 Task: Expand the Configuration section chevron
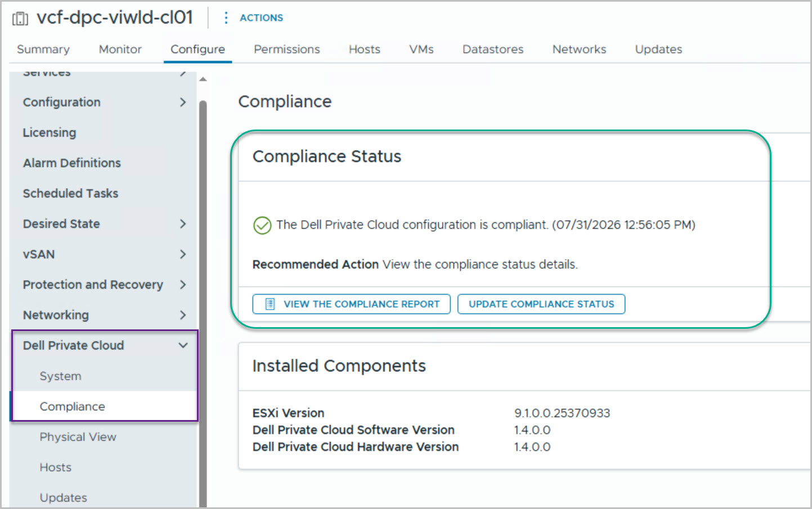[x=183, y=102]
